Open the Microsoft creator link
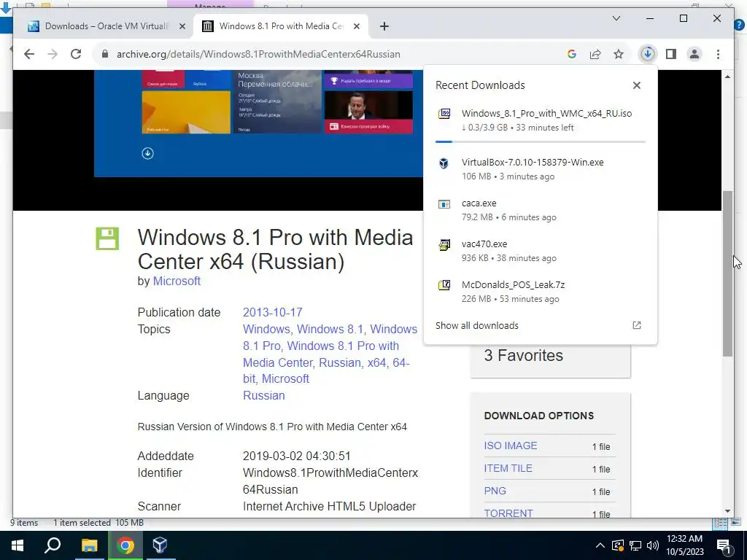The image size is (747, 560). pos(177,281)
